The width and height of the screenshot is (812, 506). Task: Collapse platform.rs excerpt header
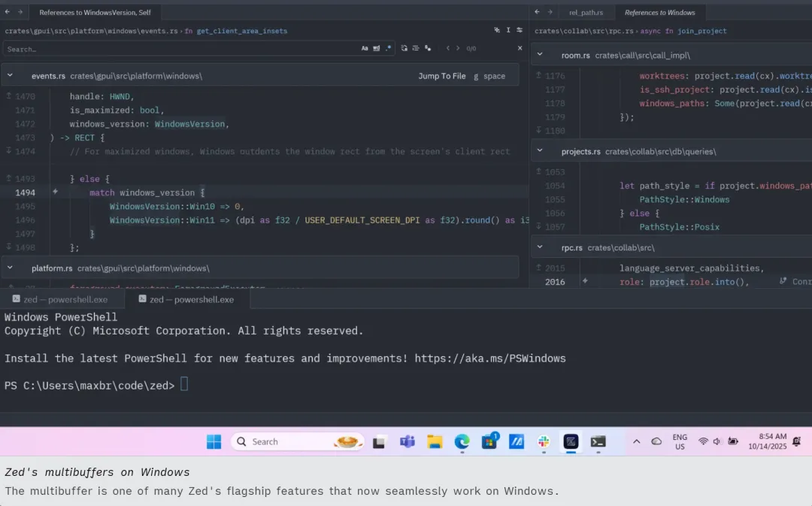10,268
